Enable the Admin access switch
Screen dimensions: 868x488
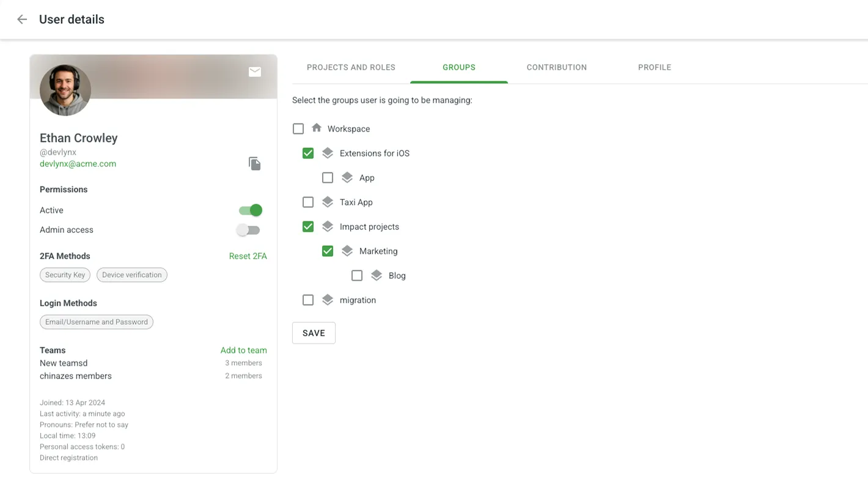249,230
